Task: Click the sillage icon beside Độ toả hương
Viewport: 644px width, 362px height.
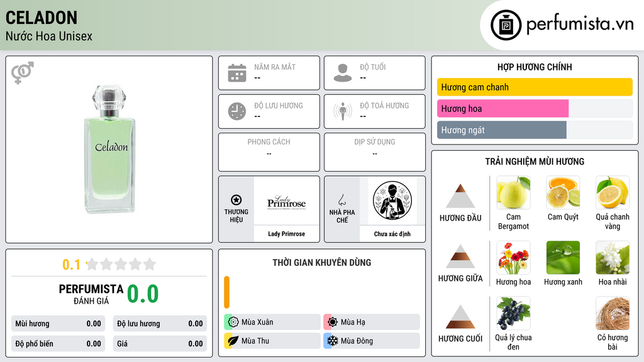Action: coord(343,111)
